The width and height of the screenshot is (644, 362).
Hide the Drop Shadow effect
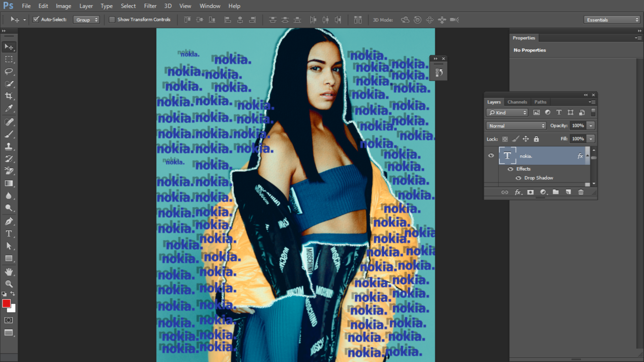click(x=518, y=178)
